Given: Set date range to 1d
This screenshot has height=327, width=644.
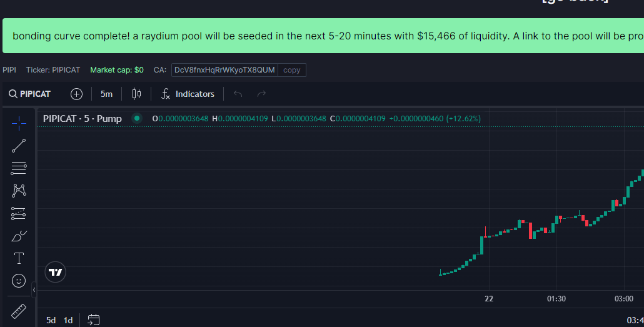Looking at the screenshot, I should 68,320.
